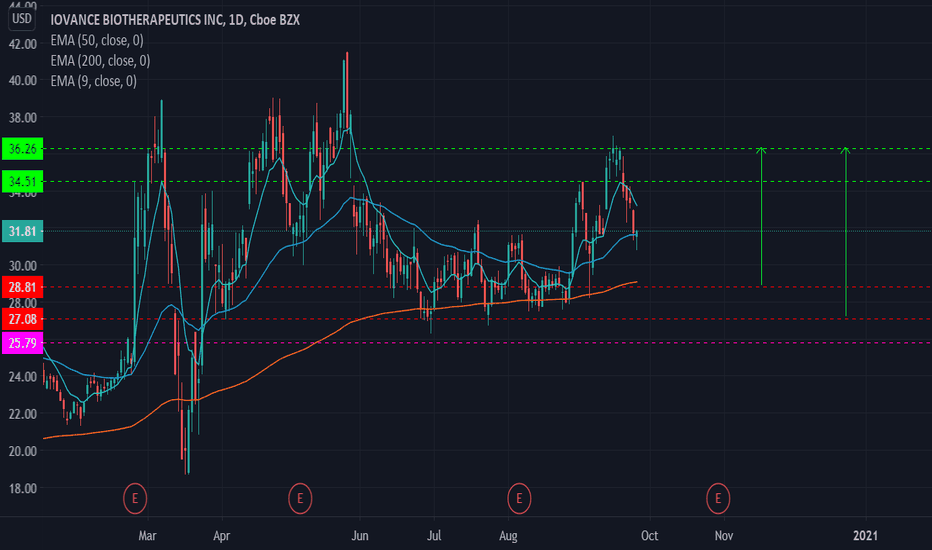932x550 pixels.
Task: Select the IOVANCE BIOTHERAPEUTICS INC symbol title
Action: click(x=175, y=20)
